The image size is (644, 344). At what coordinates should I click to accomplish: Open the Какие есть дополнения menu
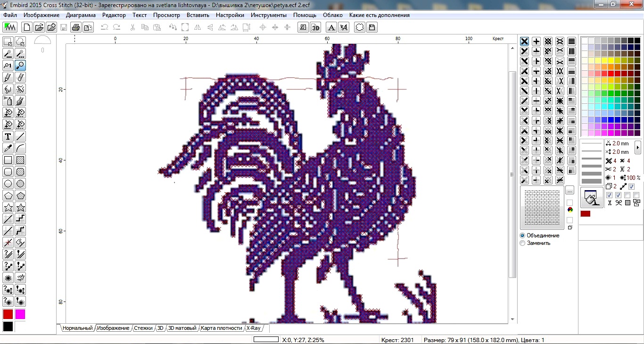380,15
